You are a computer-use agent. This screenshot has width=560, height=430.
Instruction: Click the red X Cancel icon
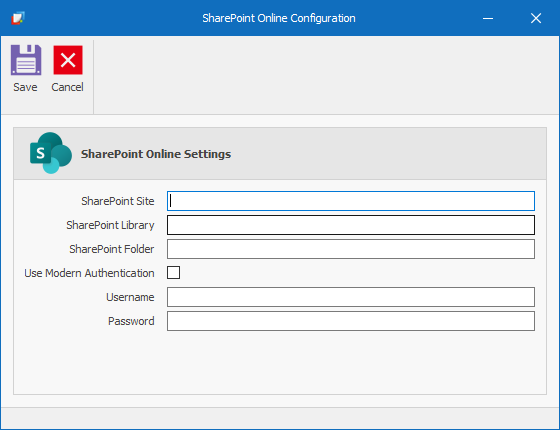[68, 60]
